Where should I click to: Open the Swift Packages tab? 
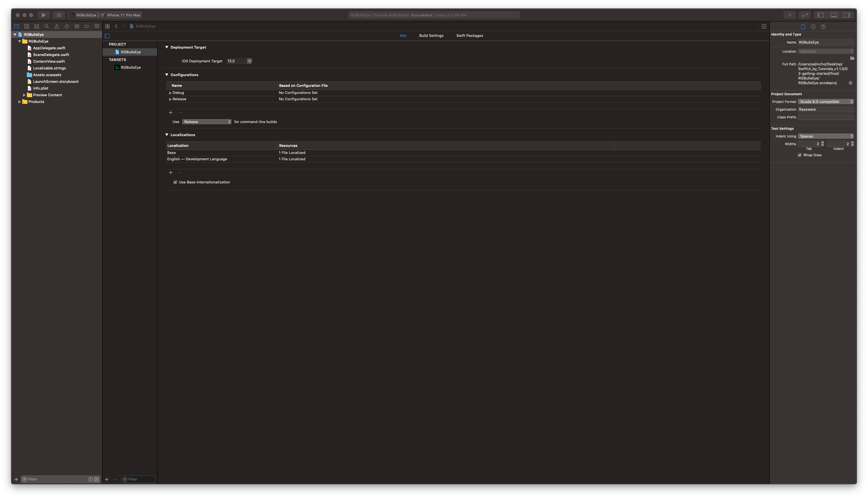click(469, 36)
